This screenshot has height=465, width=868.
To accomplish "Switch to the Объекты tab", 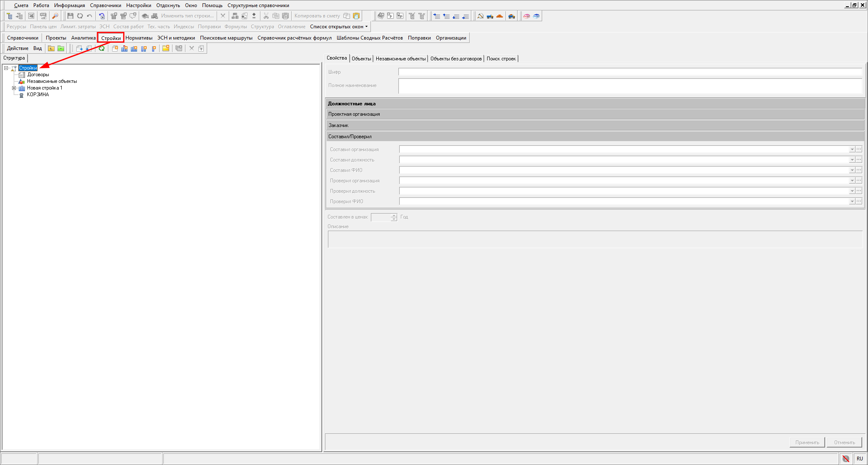I will 361,59.
